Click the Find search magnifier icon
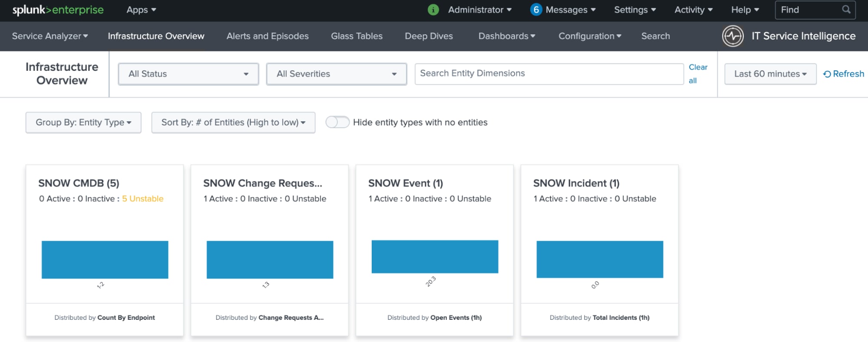868x342 pixels. click(846, 10)
